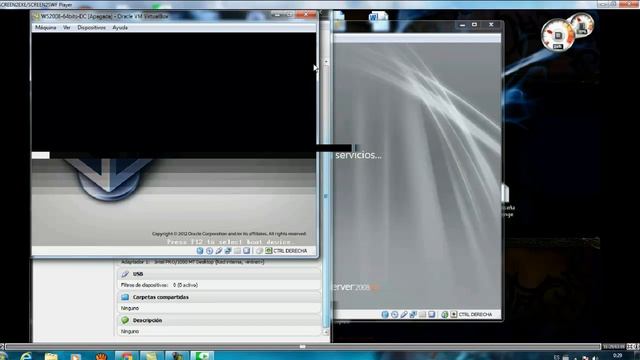Open Windows Media Player on the taskbar
Image resolution: width=640 pixels, height=360 pixels.
tap(76, 356)
